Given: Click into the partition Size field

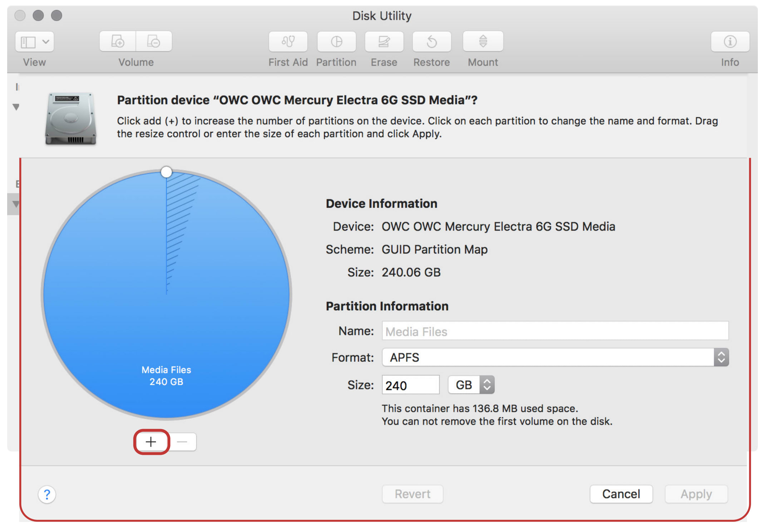Looking at the screenshot, I should pyautogui.click(x=410, y=385).
